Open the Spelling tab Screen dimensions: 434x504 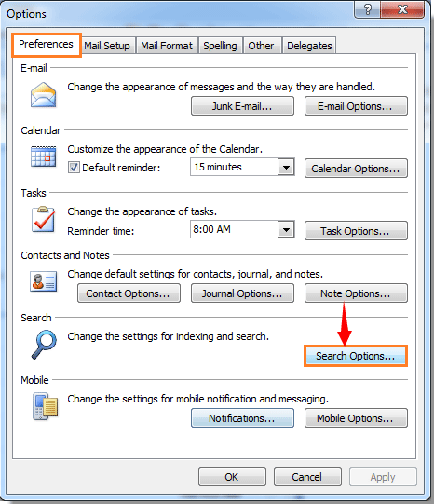pos(220,46)
